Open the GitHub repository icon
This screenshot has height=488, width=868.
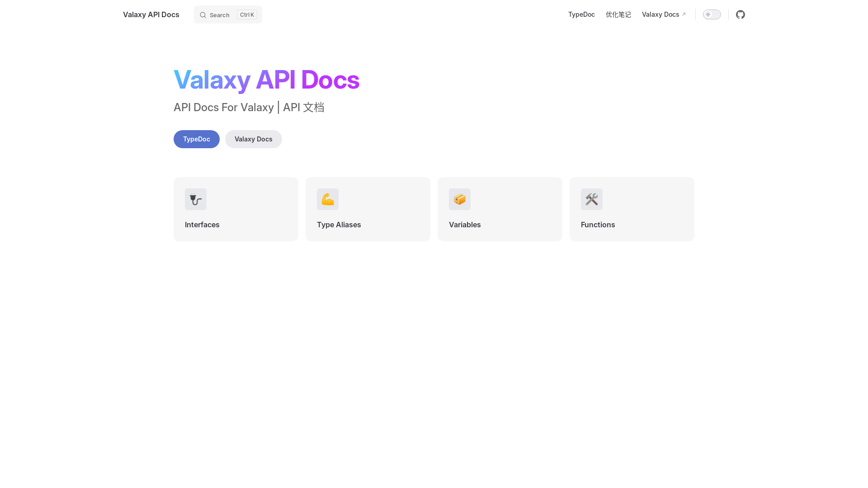[741, 14]
